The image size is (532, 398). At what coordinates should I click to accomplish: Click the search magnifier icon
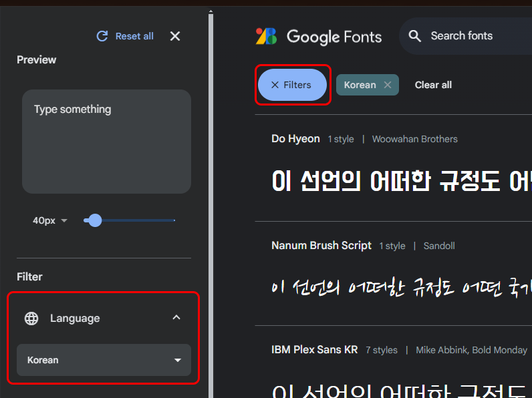414,36
